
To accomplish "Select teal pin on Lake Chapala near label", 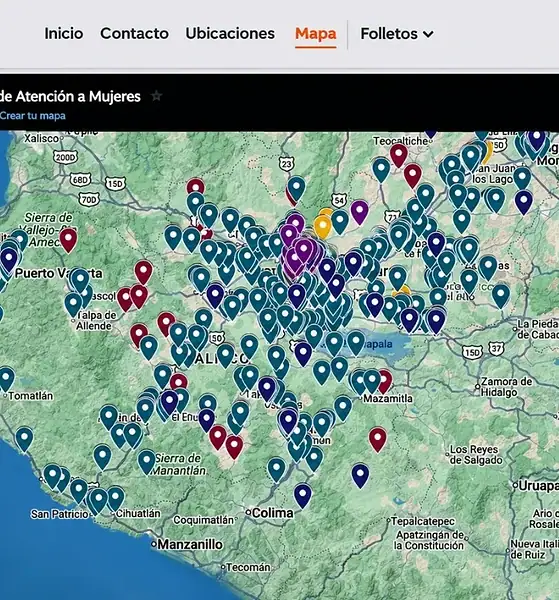I will pyautogui.click(x=356, y=343).
